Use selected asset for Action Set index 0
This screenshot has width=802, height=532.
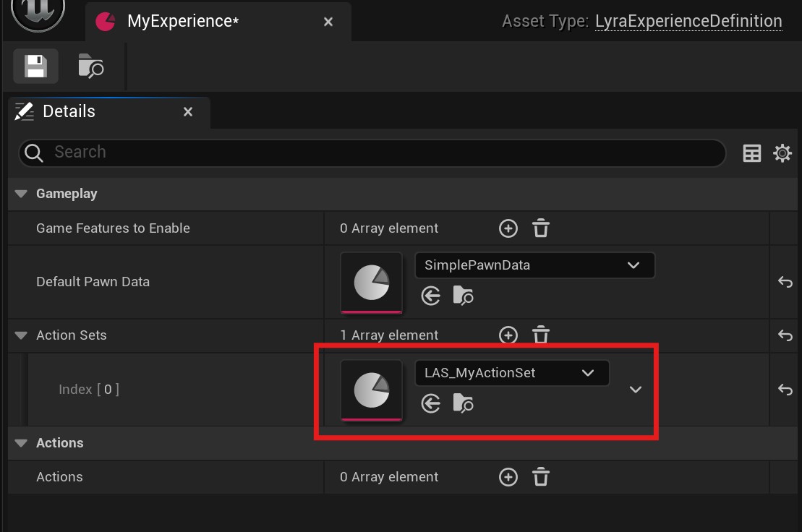pyautogui.click(x=431, y=403)
